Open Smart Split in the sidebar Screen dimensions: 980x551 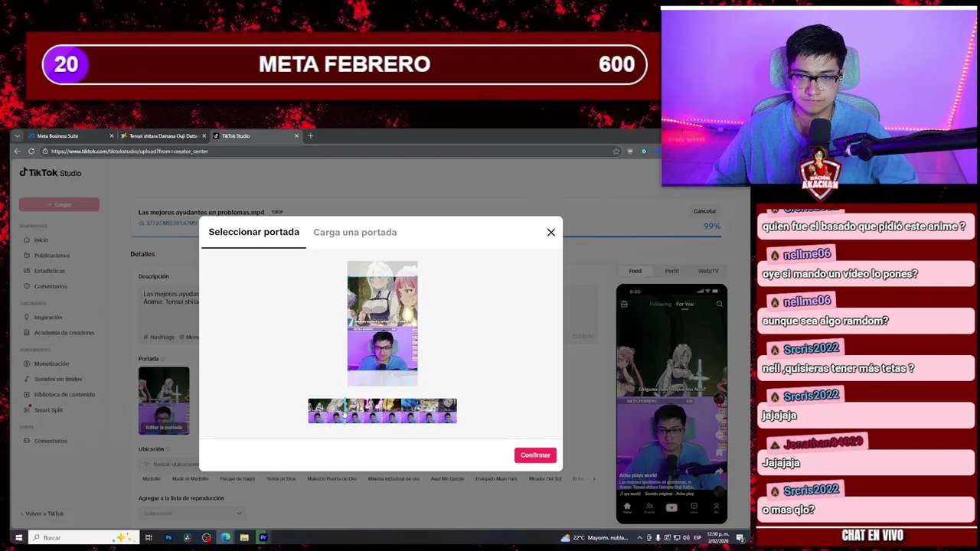(48, 409)
